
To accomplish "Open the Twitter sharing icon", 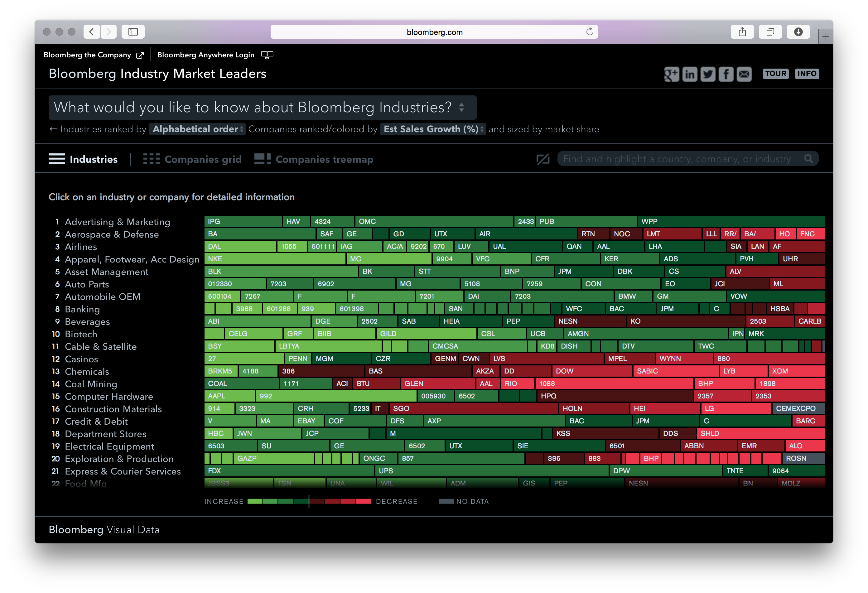I will [708, 74].
